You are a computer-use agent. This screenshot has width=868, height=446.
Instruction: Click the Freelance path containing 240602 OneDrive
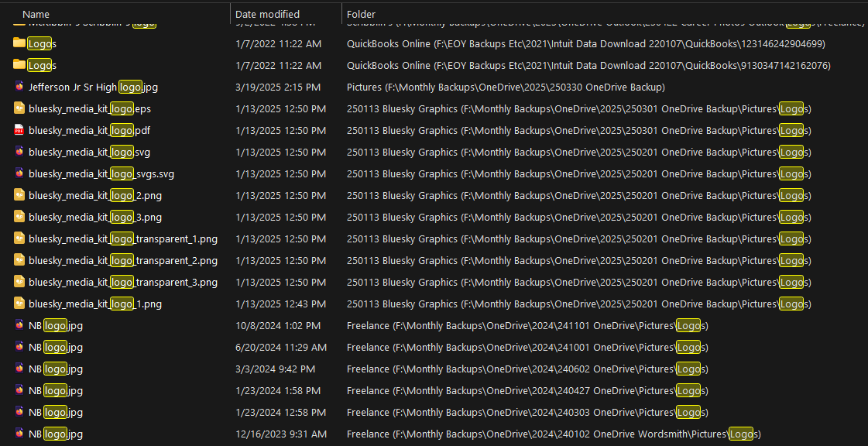pyautogui.click(x=527, y=369)
